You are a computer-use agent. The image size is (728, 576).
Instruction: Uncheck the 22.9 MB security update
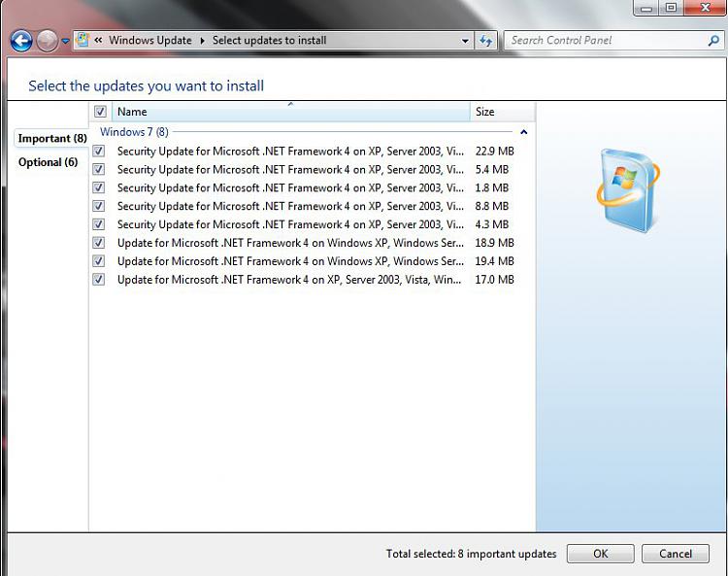98,151
